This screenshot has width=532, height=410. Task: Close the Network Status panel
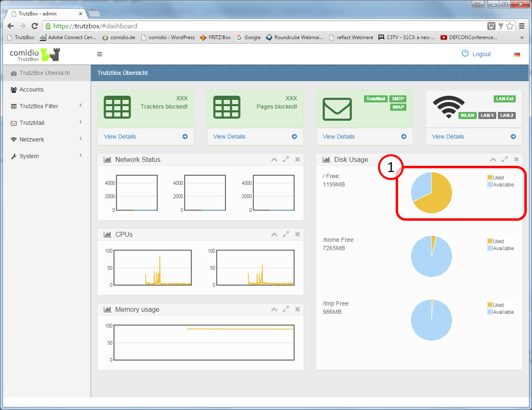pyautogui.click(x=297, y=159)
